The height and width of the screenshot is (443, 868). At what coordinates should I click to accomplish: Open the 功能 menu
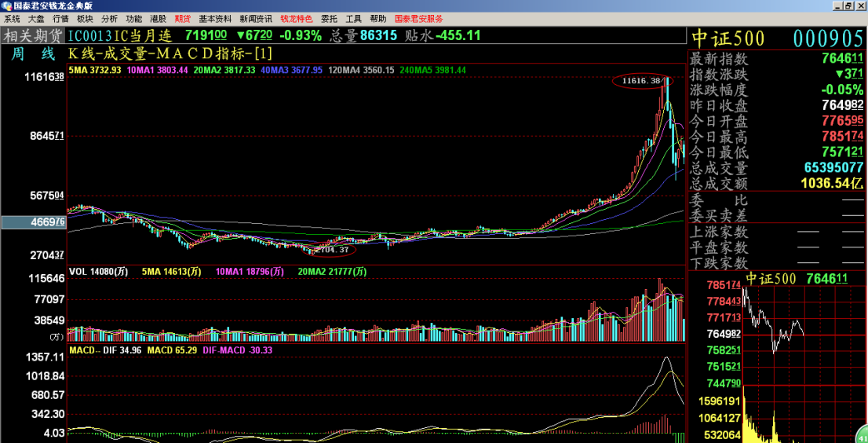133,19
